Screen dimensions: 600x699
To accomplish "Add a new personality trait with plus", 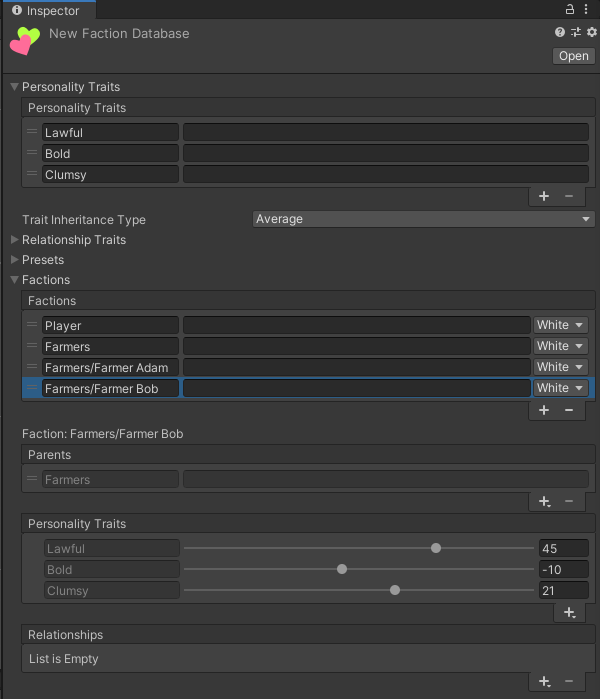I will coord(544,196).
